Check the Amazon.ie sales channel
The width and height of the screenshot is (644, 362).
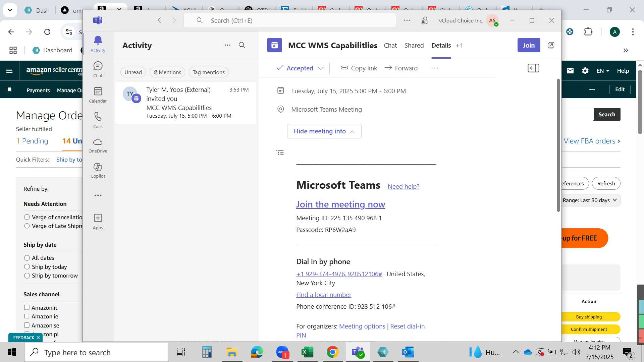point(27,316)
